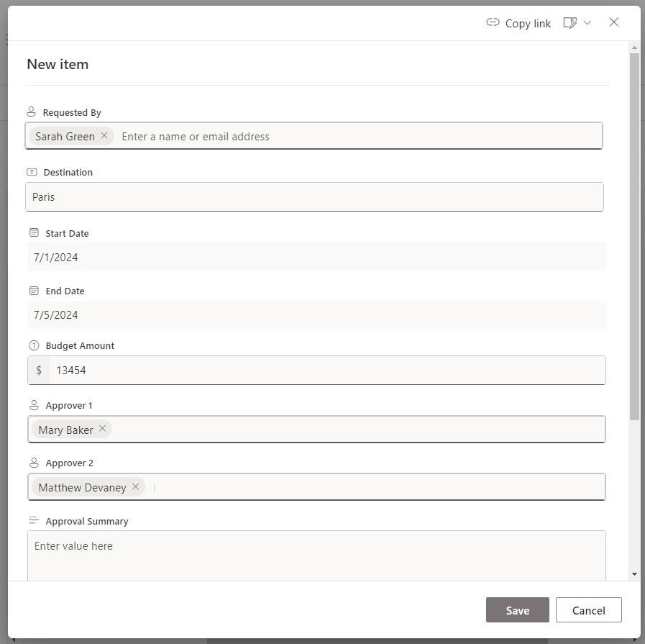The height and width of the screenshot is (644, 645).
Task: Click the Save button
Action: (518, 610)
